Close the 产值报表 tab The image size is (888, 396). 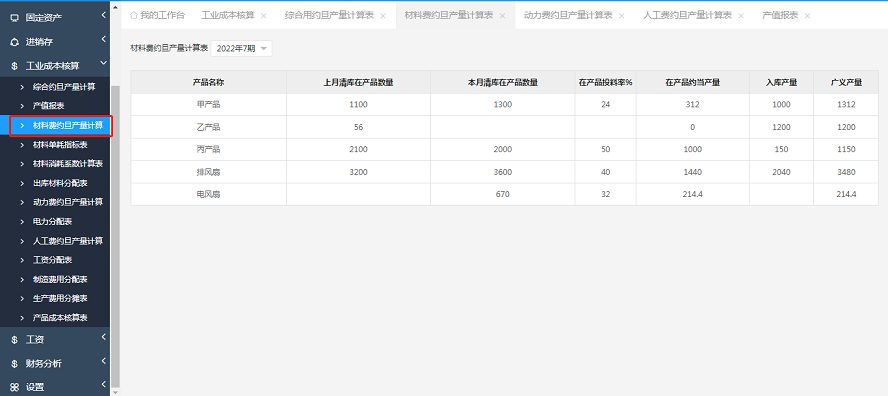click(807, 16)
